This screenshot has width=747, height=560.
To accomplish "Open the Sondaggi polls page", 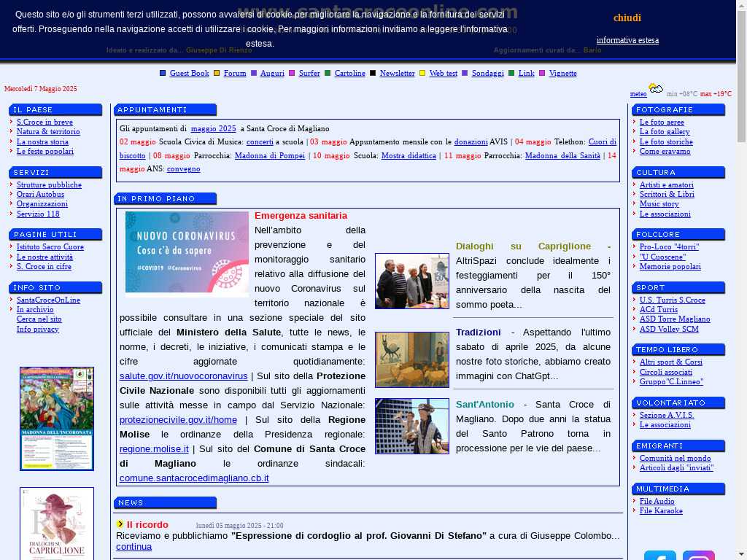I will click(x=488, y=74).
